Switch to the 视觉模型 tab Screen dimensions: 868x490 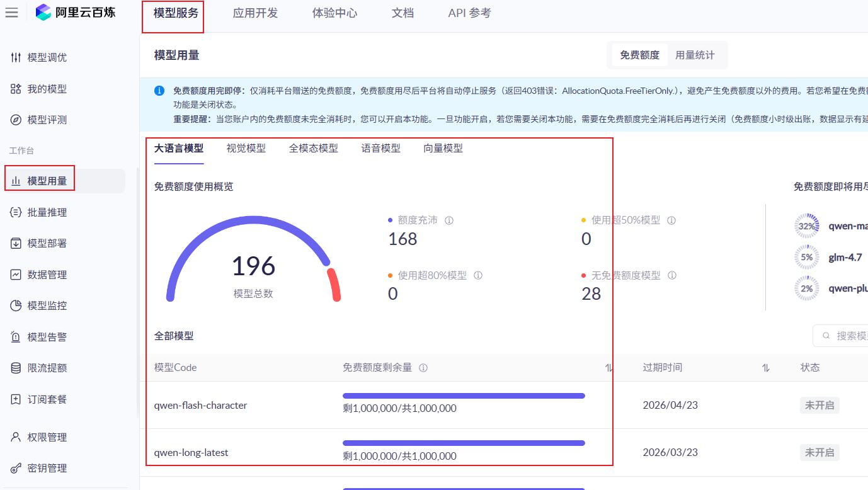246,148
